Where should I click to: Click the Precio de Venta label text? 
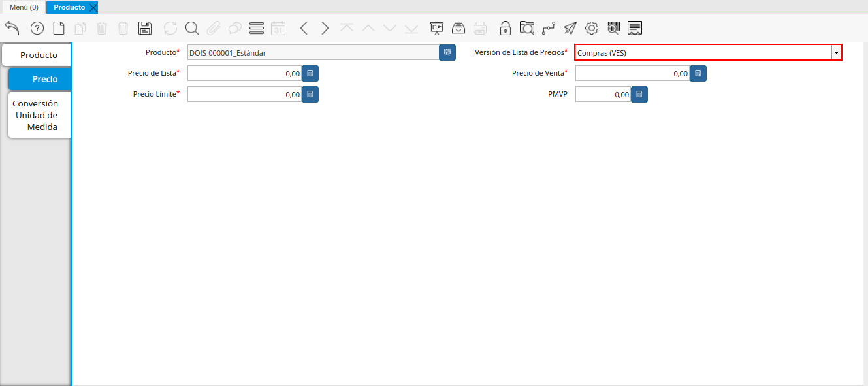(x=538, y=73)
